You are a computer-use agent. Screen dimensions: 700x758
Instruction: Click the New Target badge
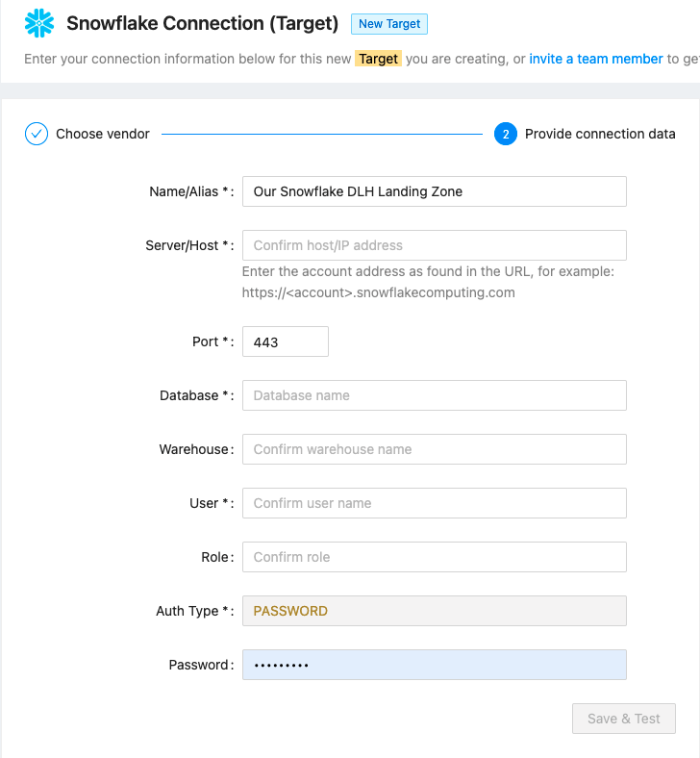click(x=389, y=23)
